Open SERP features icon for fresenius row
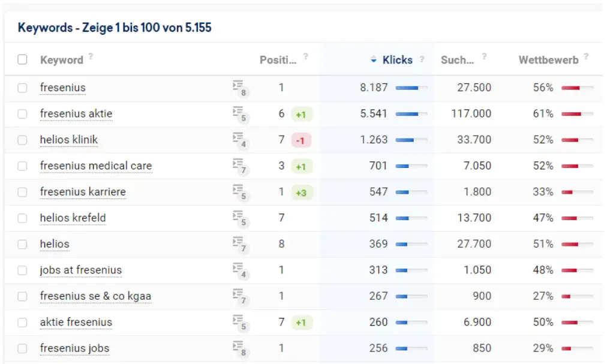The image size is (610, 364). point(239,88)
